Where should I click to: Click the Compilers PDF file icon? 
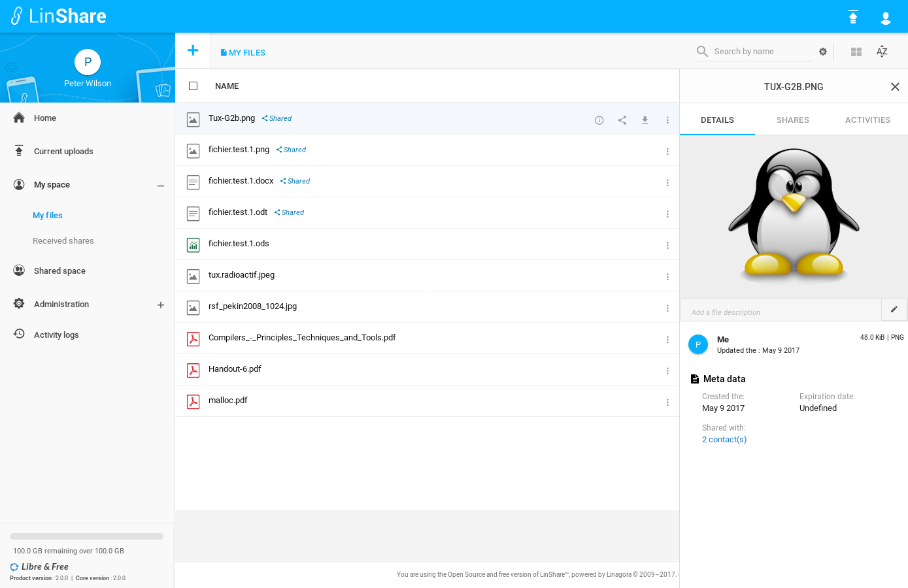pyautogui.click(x=193, y=339)
